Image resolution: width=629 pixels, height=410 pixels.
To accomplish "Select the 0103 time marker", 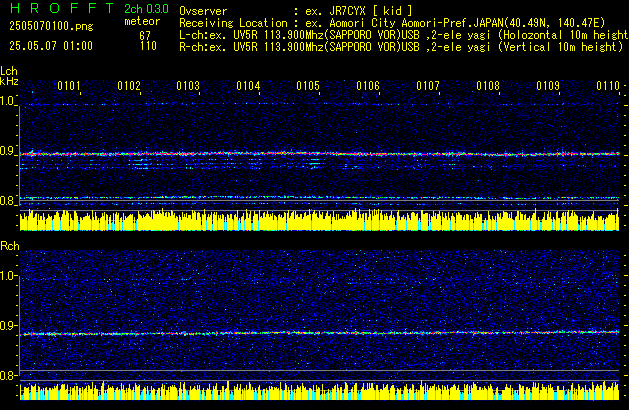I will pos(188,86).
